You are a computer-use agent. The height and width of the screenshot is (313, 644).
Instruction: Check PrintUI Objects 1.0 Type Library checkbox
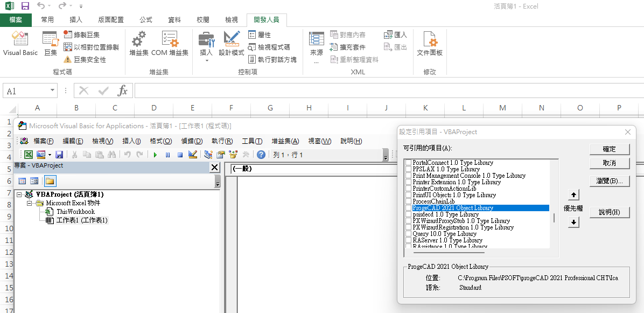[x=408, y=194]
